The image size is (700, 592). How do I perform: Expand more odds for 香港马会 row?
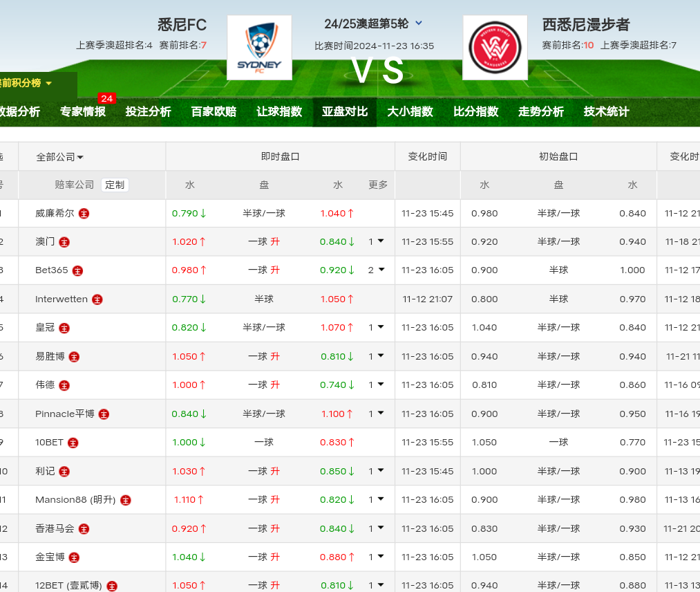377,528
